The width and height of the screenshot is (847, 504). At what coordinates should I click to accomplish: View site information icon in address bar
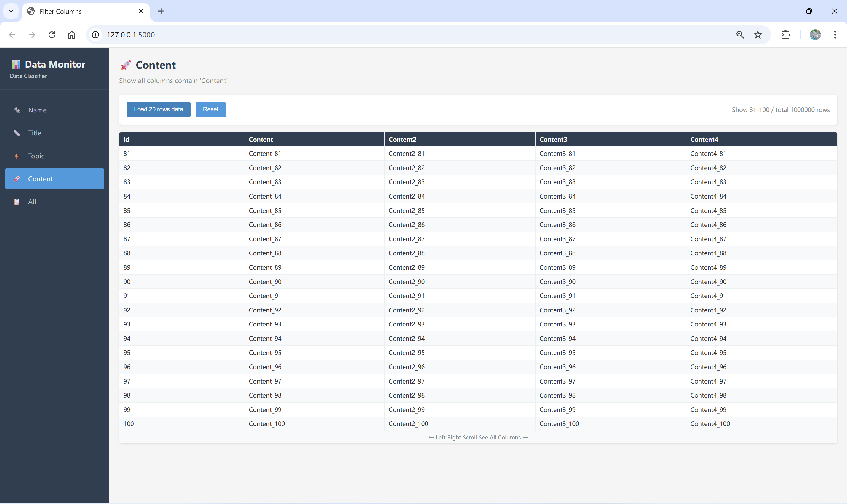pyautogui.click(x=96, y=35)
